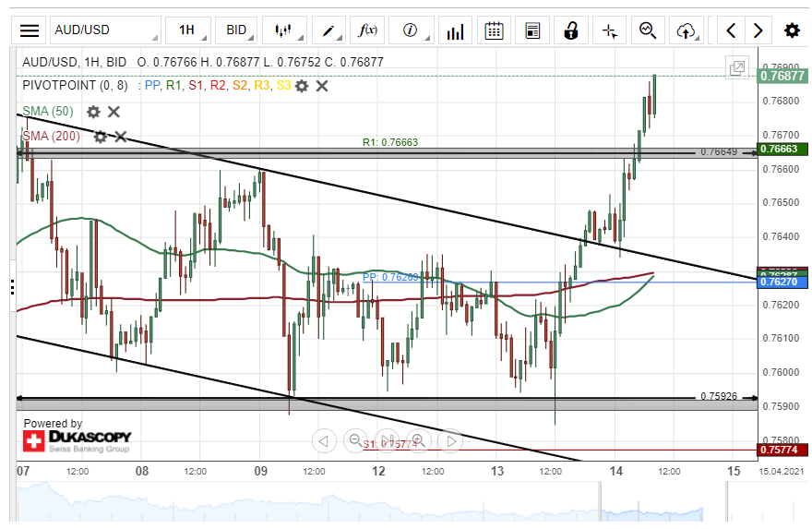The image size is (812, 529).
Task: Open the calendar date picker
Action: (494, 30)
